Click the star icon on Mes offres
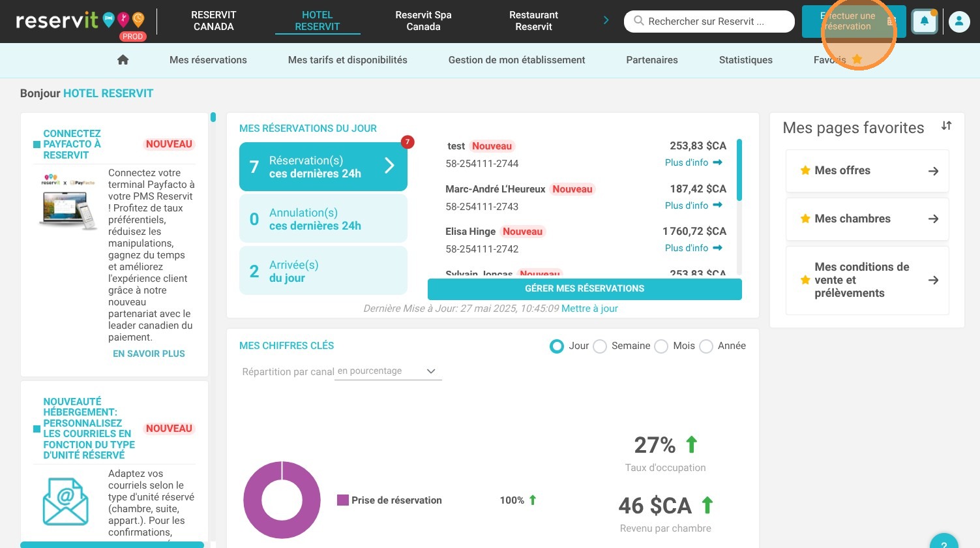This screenshot has width=980, height=548. click(805, 170)
